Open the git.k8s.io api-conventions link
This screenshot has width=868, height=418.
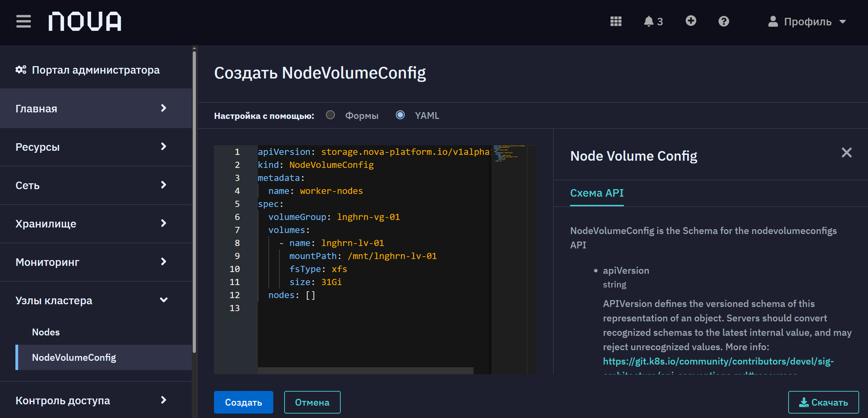[x=718, y=361]
